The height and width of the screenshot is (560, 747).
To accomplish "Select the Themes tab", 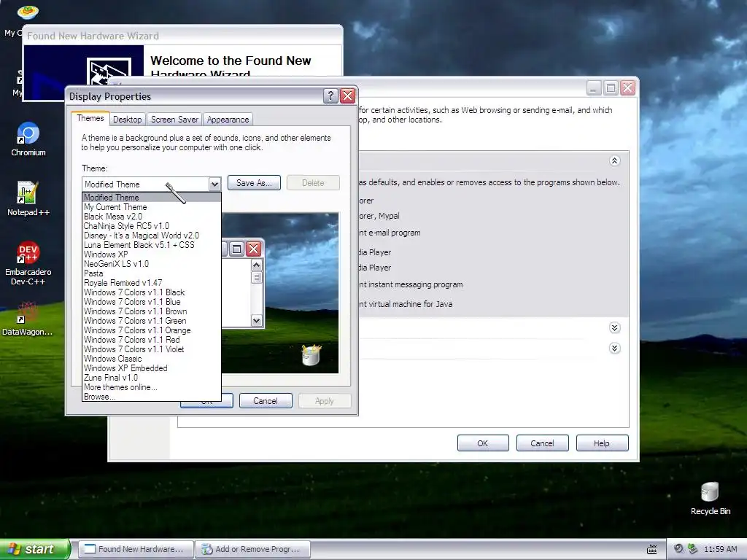I will [90, 118].
